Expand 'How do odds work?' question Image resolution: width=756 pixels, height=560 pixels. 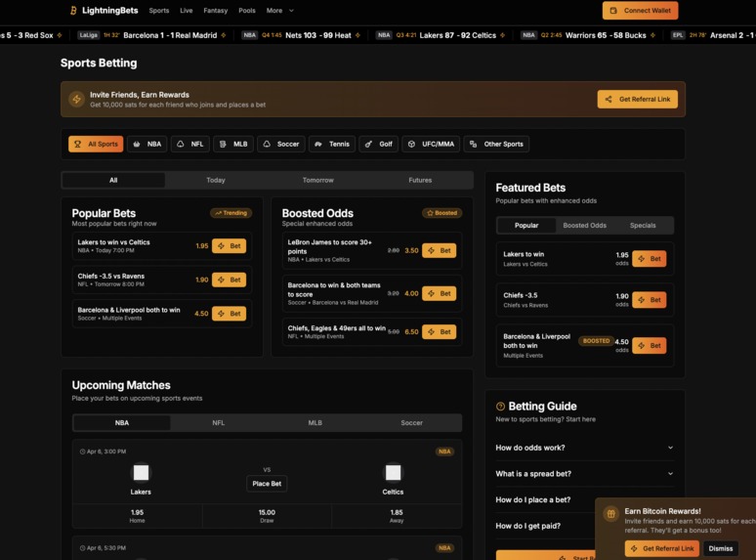click(x=584, y=448)
